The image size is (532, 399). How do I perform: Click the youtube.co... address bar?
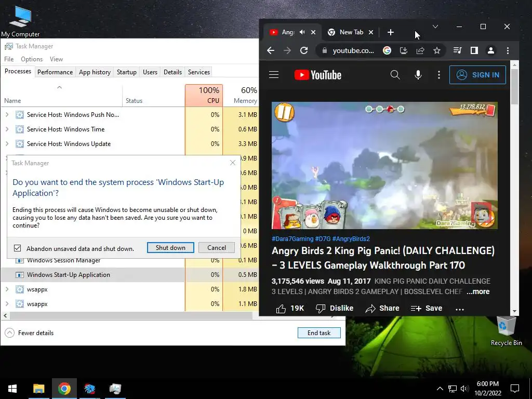click(353, 50)
